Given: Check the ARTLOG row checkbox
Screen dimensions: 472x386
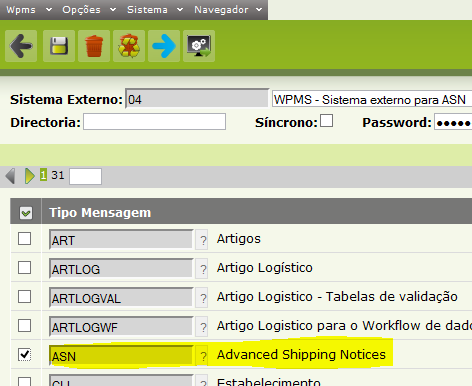Looking at the screenshot, I should coord(25,267).
